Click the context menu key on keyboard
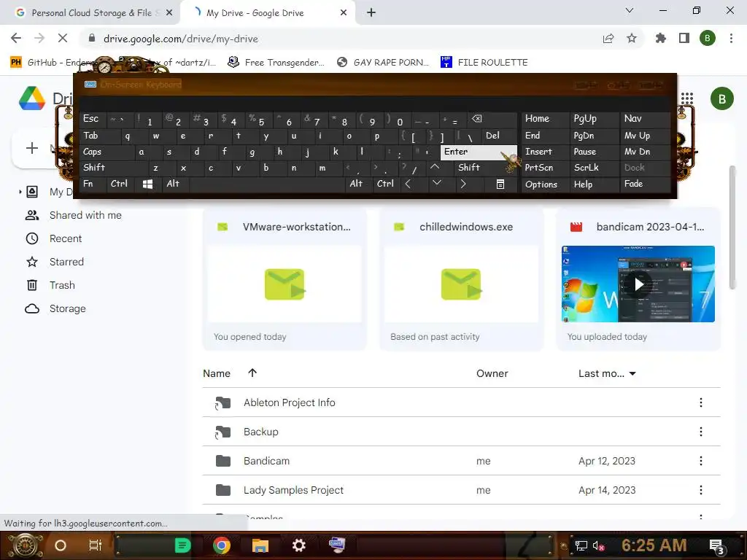The image size is (747, 560). pyautogui.click(x=500, y=184)
